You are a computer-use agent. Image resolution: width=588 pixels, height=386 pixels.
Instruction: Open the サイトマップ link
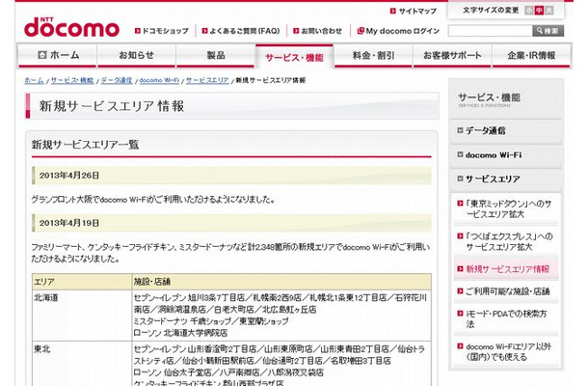tap(417, 11)
